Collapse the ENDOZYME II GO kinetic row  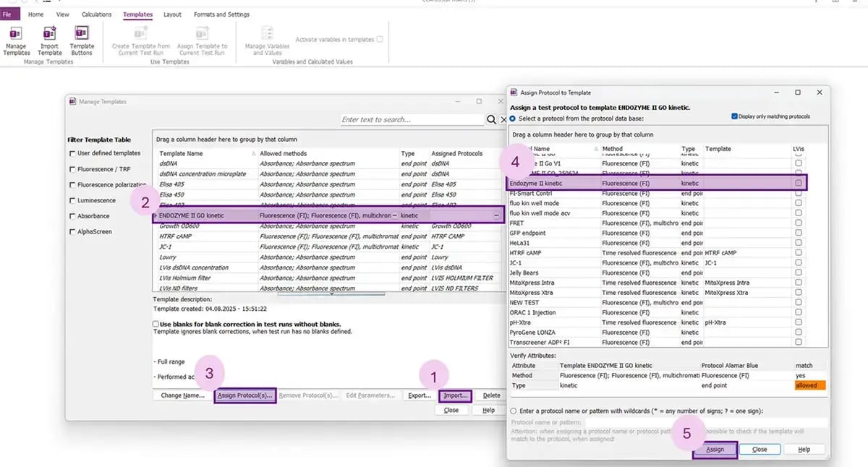156,215
